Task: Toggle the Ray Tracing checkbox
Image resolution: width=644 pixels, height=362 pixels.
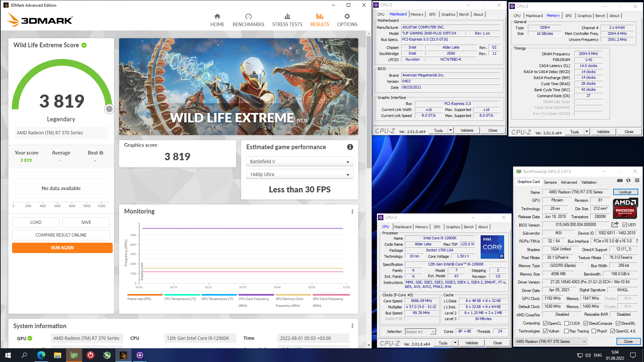Action: click(x=566, y=331)
